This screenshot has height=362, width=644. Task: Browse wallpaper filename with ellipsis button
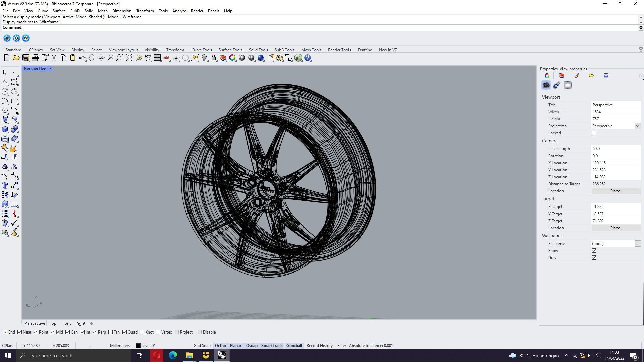tap(638, 244)
